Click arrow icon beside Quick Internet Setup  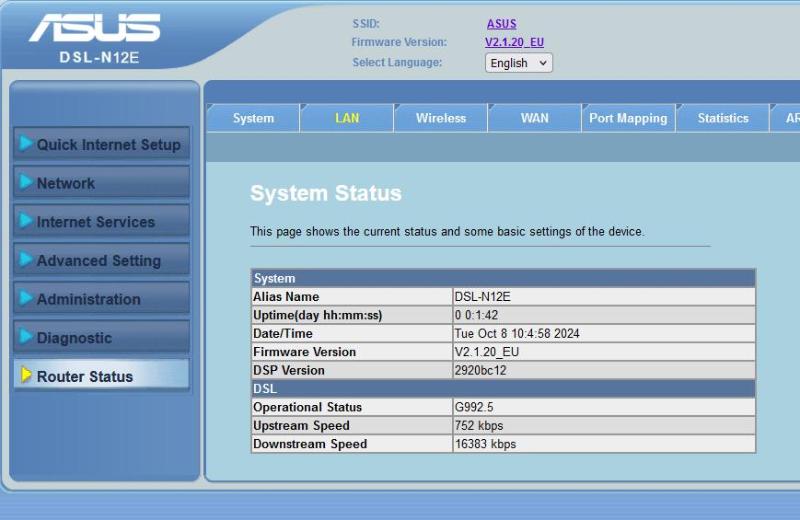coord(26,144)
